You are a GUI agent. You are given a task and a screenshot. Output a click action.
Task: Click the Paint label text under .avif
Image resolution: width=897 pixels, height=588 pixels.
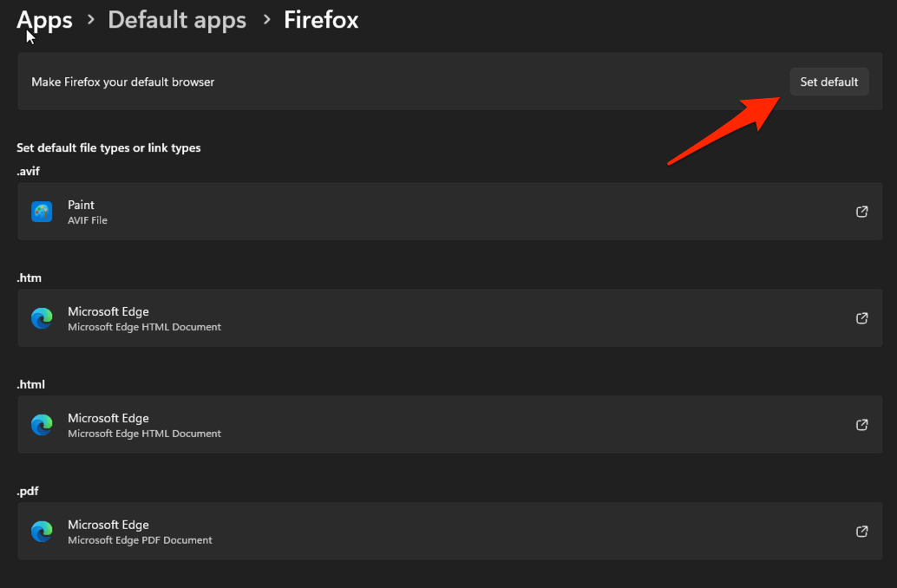[x=81, y=204]
